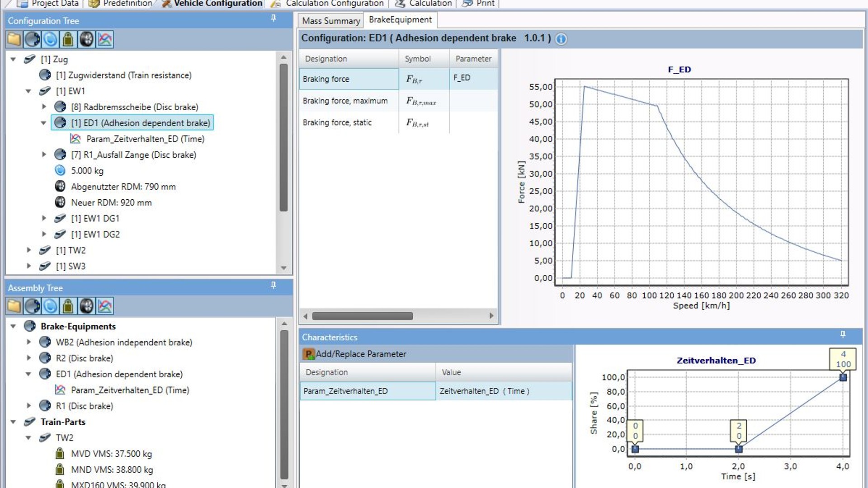Toggle wheel filter in Assembly Tree toolbar
Image resolution: width=868 pixels, height=488 pixels.
(86, 306)
